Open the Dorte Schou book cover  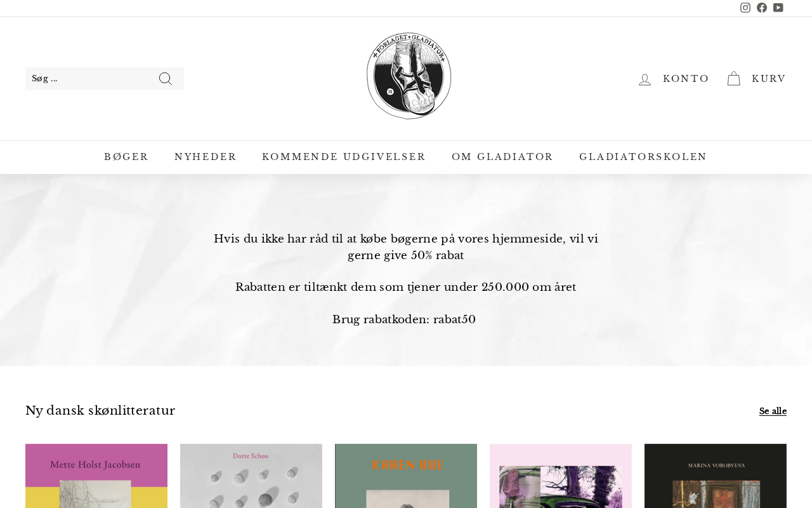point(251,476)
